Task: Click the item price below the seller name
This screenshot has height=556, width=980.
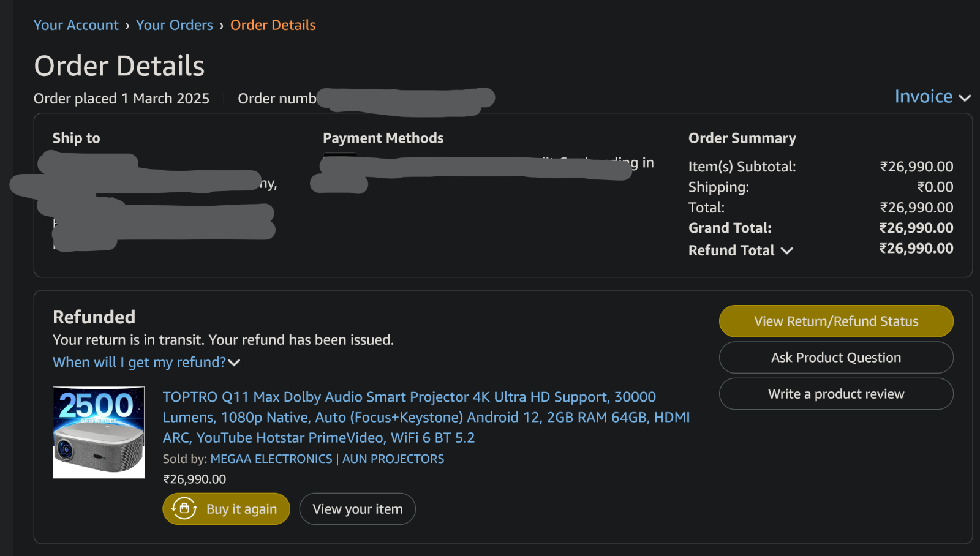Action: (x=194, y=479)
